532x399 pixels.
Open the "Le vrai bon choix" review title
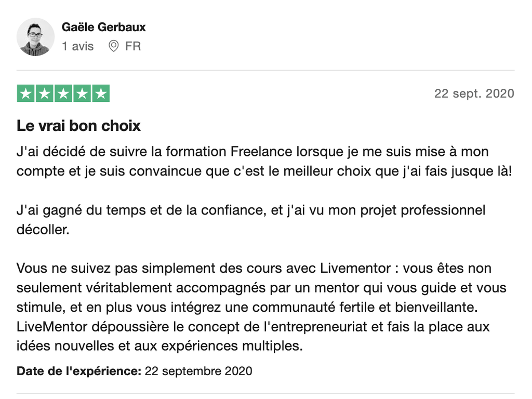(78, 126)
